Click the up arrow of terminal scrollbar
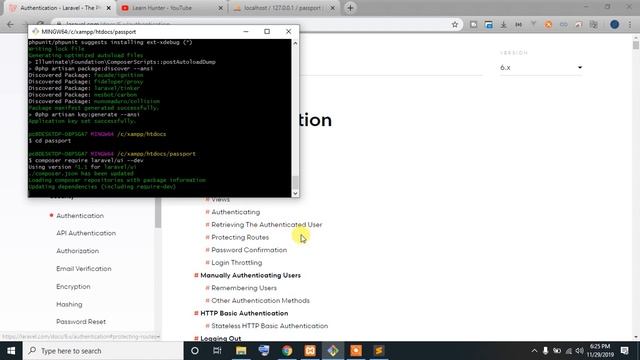The image size is (640, 360). pos(295,43)
